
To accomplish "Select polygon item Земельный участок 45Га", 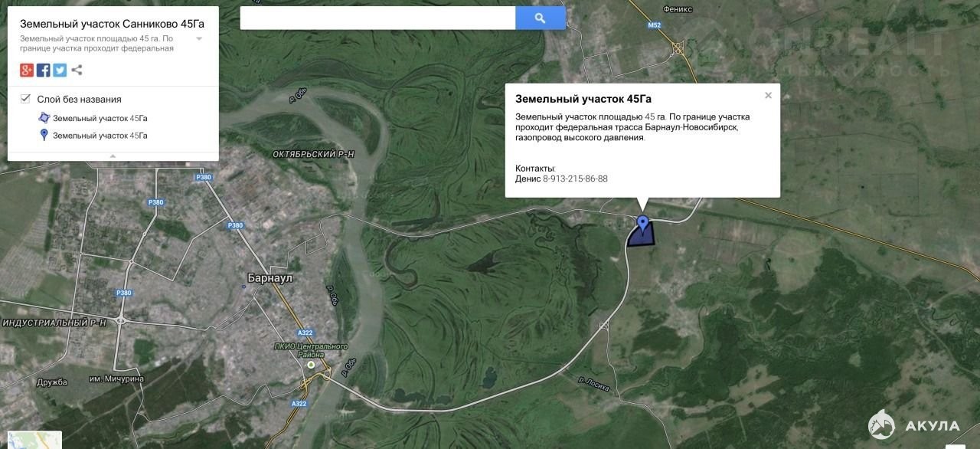I will (100, 119).
